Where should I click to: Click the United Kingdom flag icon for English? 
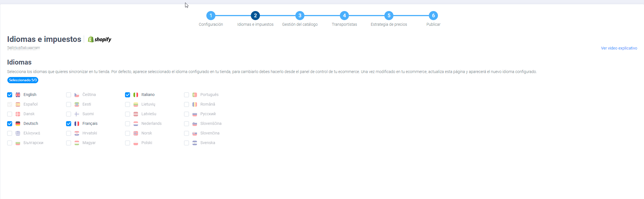(x=18, y=95)
